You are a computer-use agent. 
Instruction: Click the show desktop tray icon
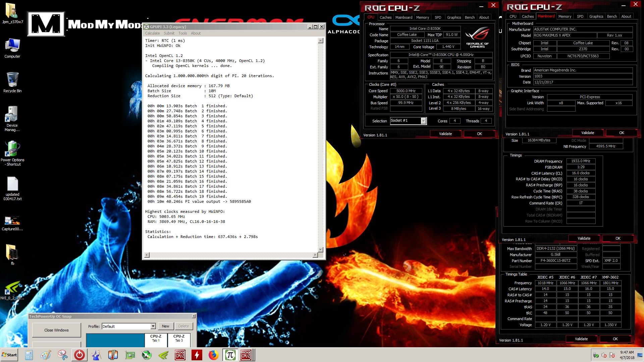point(641,355)
